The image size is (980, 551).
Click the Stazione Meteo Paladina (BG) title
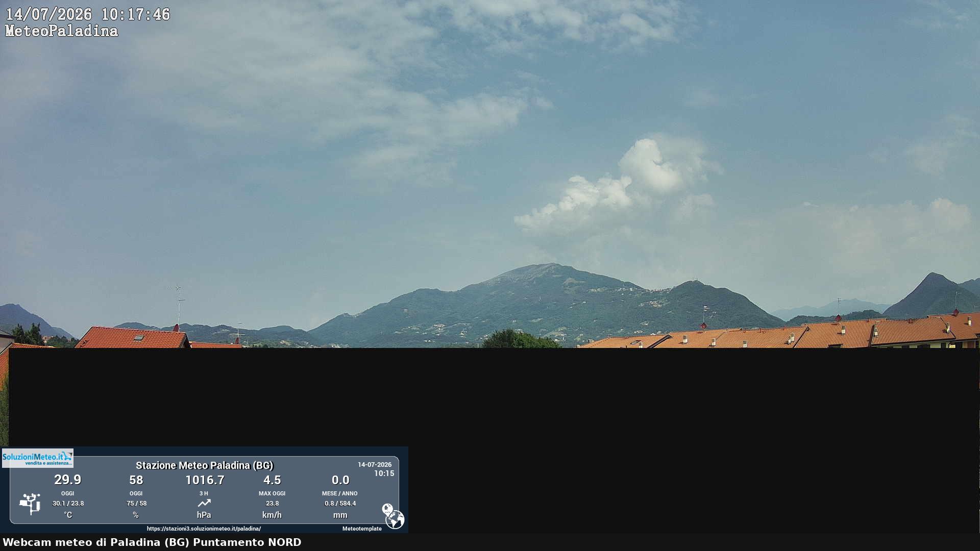pos(204,465)
